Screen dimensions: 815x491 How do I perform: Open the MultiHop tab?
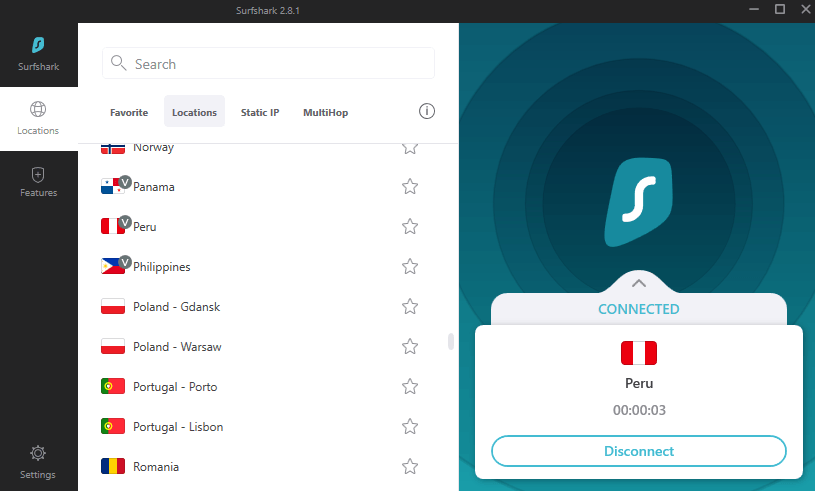pos(325,112)
